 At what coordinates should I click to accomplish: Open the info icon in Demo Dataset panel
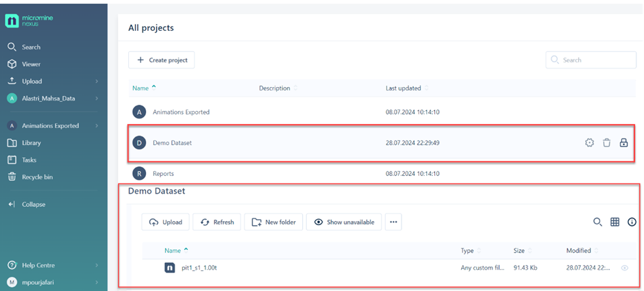tap(632, 222)
